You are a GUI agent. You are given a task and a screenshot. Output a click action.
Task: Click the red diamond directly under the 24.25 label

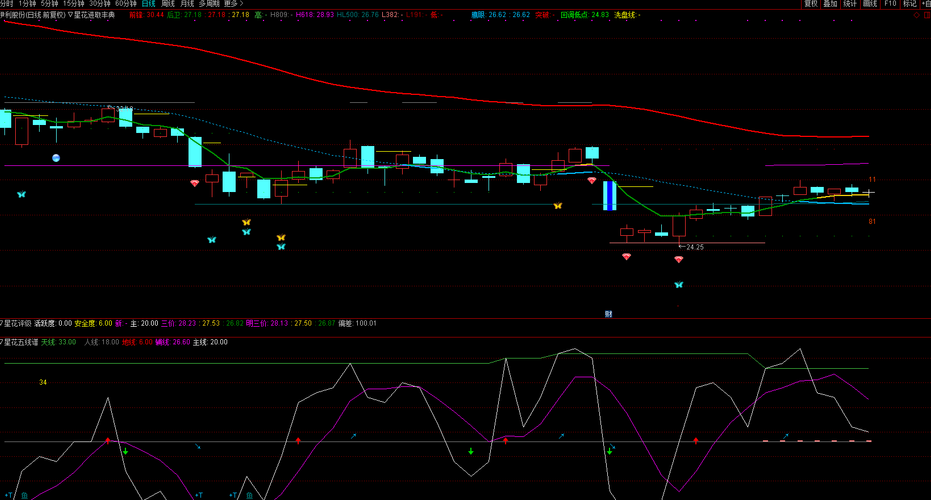click(679, 260)
